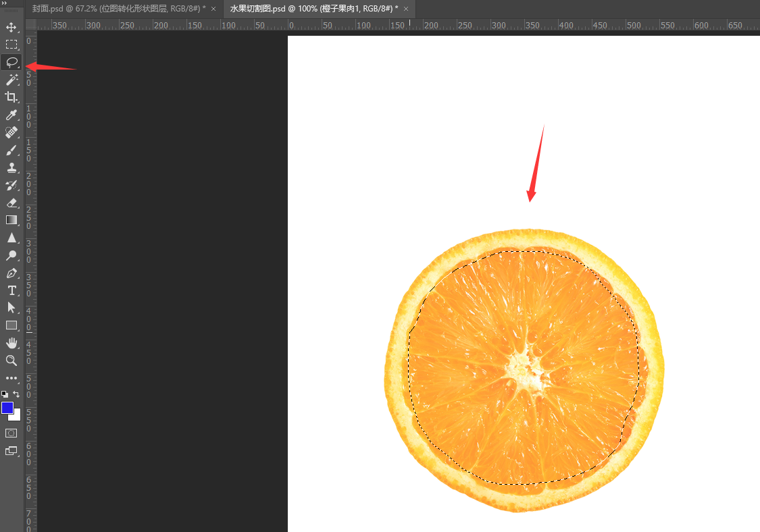Reset default foreground and background colors
The height and width of the screenshot is (532, 760).
tap(5, 394)
